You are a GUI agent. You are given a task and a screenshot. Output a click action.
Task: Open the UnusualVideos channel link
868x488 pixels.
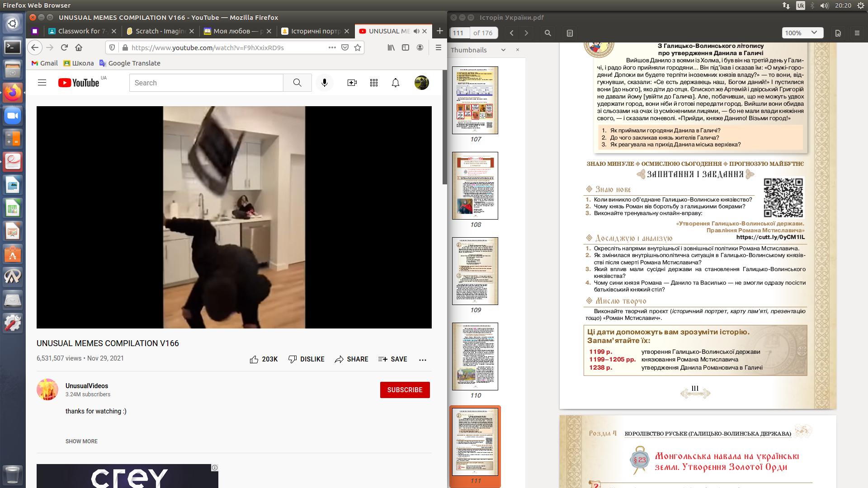(x=87, y=386)
